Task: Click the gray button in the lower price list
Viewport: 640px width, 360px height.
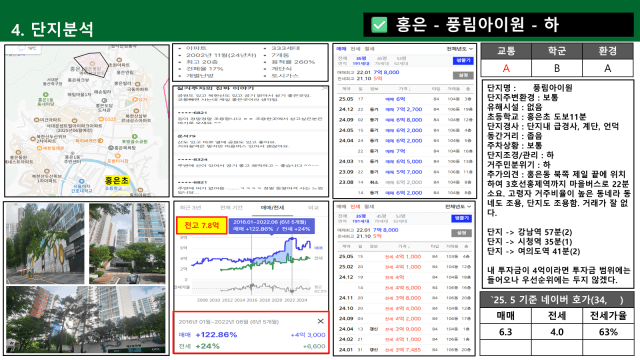Action: (x=462, y=233)
